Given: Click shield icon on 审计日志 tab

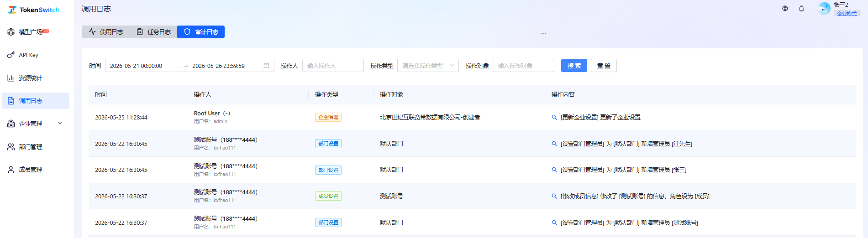Looking at the screenshot, I should point(187,32).
